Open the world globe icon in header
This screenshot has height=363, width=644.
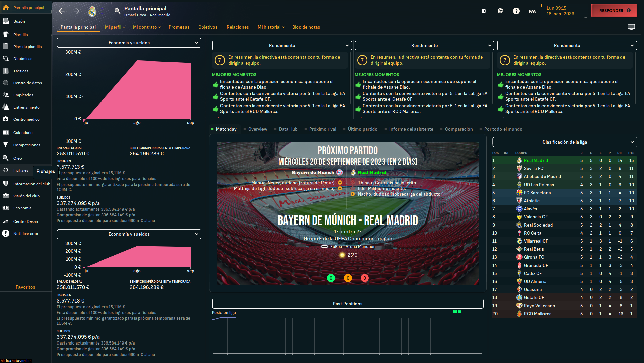[500, 11]
